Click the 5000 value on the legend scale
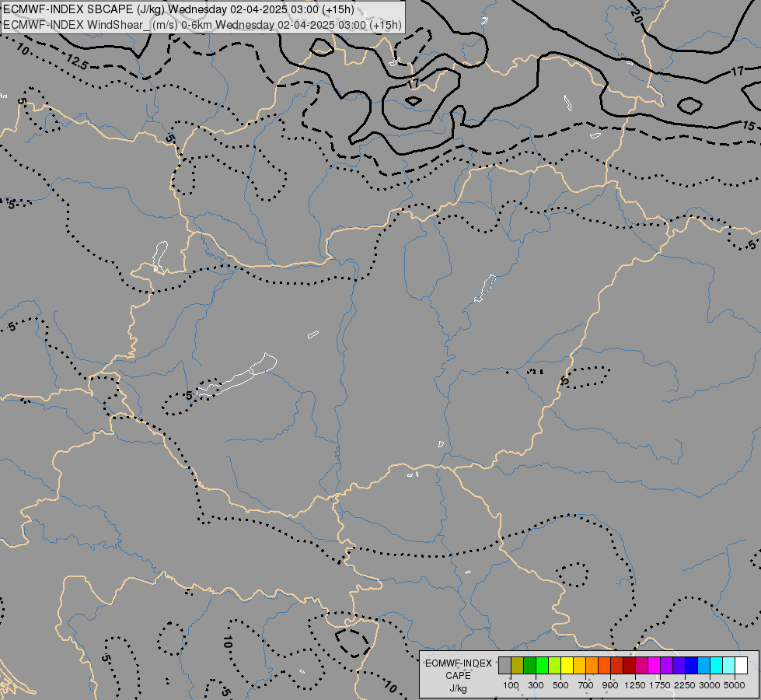The image size is (761, 700). (735, 685)
